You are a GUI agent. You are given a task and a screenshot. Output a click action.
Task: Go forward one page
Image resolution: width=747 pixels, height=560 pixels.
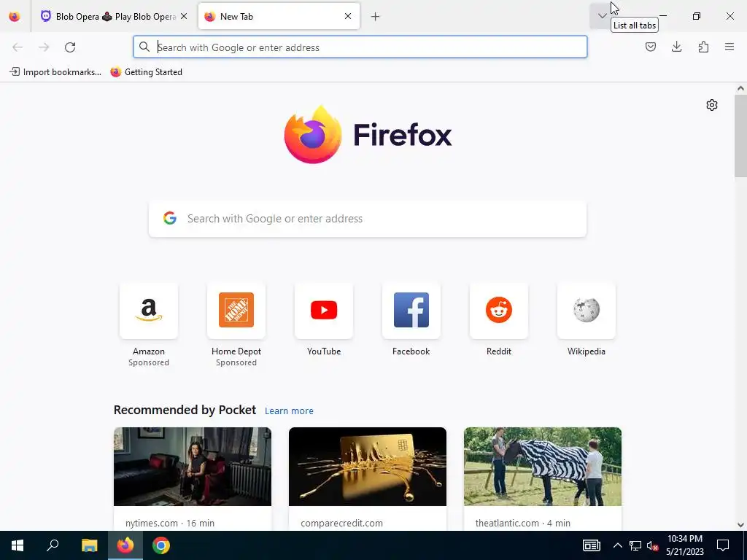click(44, 47)
